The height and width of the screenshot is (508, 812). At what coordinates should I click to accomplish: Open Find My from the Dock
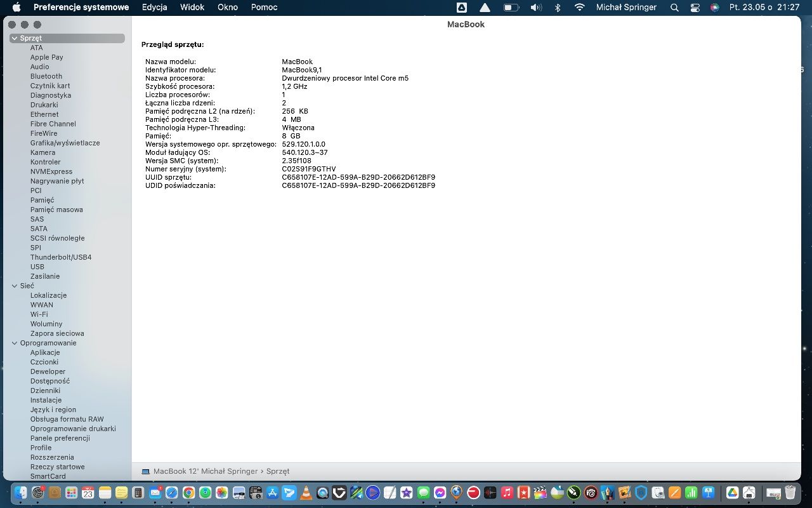tap(205, 492)
